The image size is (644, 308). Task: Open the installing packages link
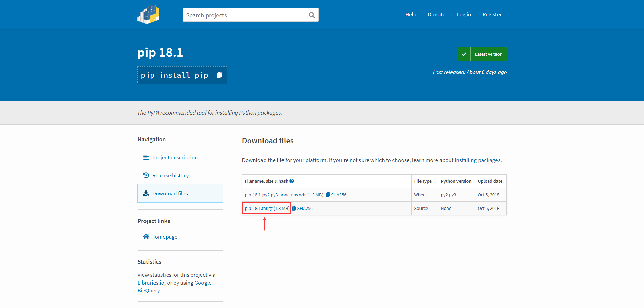click(477, 160)
